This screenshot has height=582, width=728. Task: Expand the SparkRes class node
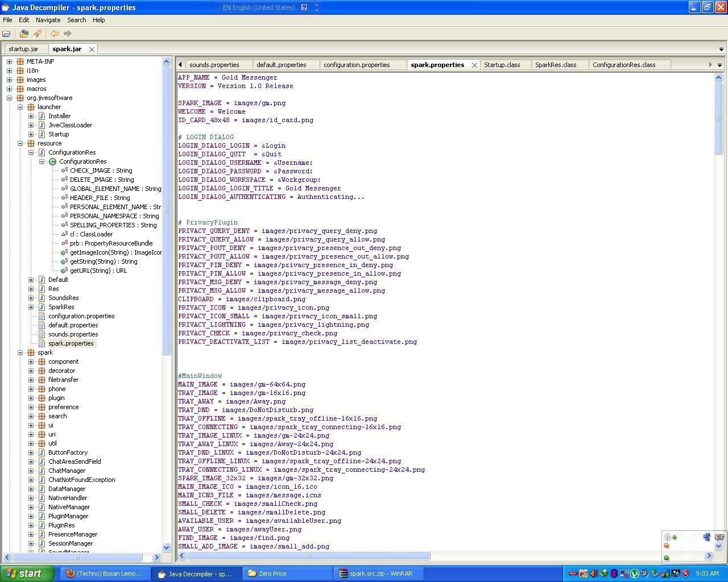point(31,307)
